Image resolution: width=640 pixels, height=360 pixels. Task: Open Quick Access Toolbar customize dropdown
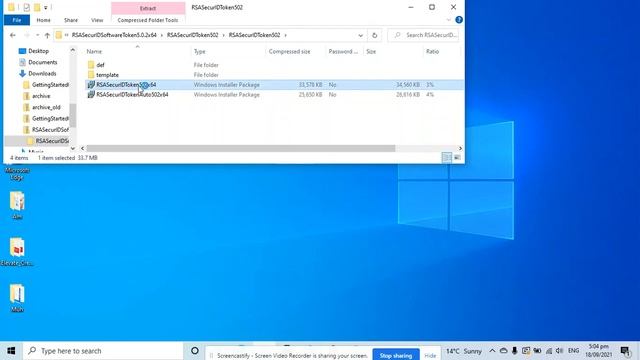pos(46,7)
